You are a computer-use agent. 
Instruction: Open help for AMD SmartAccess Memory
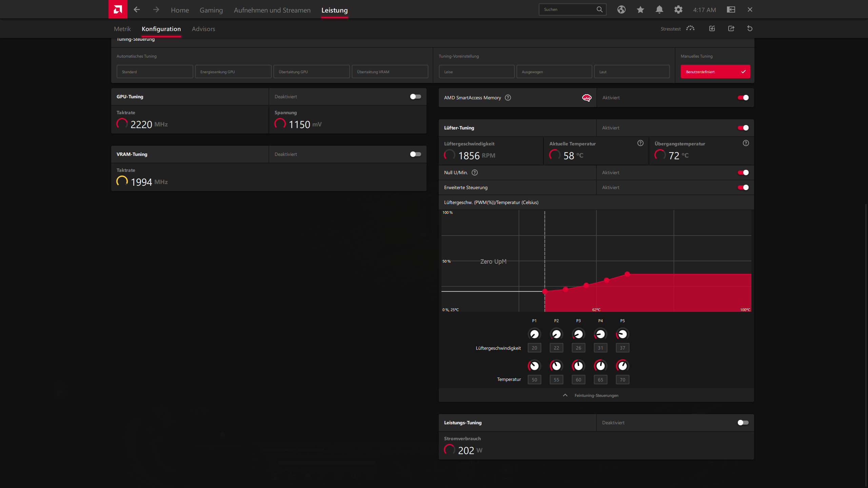click(x=508, y=98)
